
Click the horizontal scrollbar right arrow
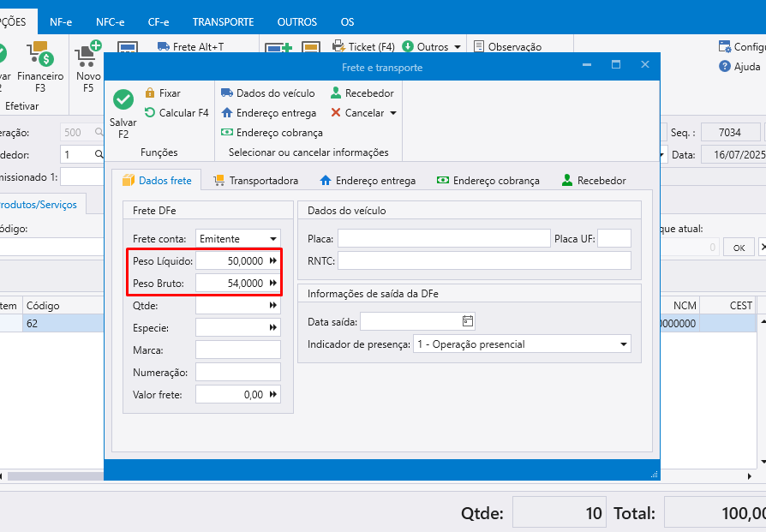(x=750, y=475)
